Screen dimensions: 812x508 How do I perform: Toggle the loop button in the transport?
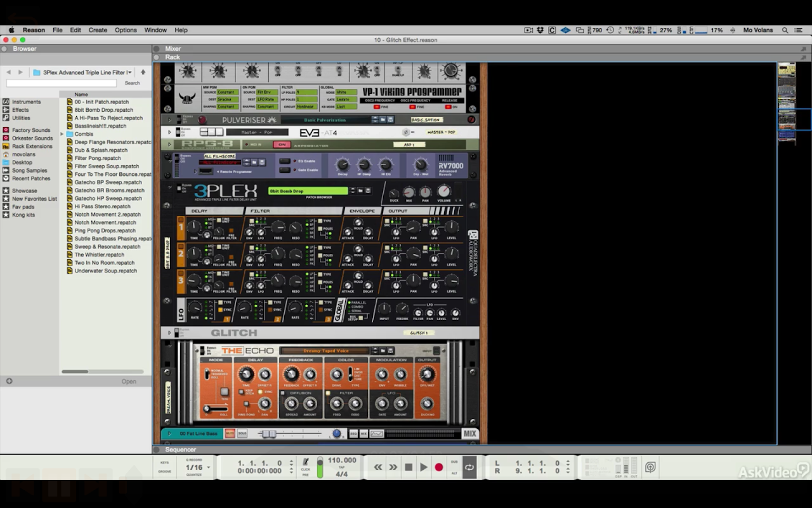[x=469, y=467]
